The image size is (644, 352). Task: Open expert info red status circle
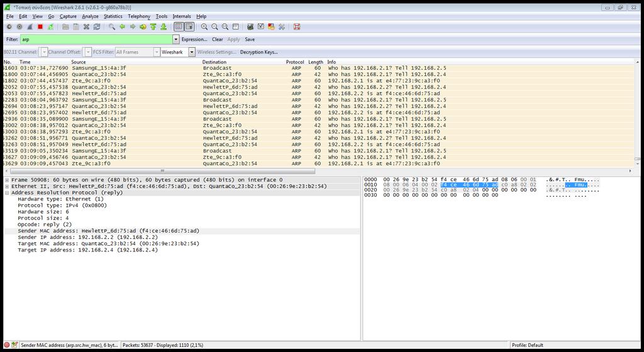coord(6,345)
